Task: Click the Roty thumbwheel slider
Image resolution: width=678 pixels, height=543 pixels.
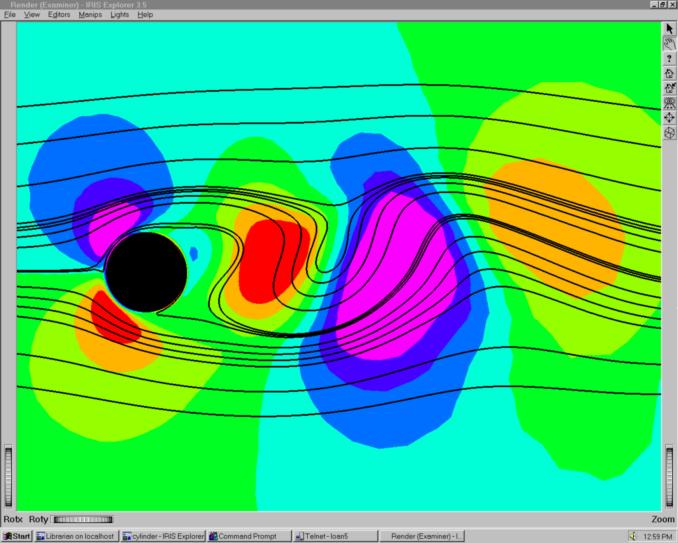Action: [82, 520]
